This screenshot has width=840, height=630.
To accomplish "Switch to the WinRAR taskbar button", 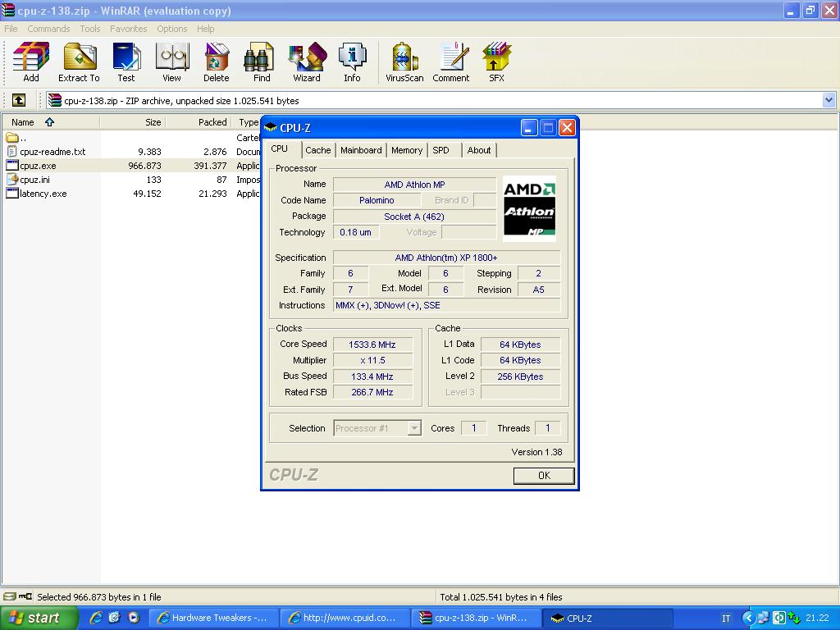I will [x=477, y=618].
